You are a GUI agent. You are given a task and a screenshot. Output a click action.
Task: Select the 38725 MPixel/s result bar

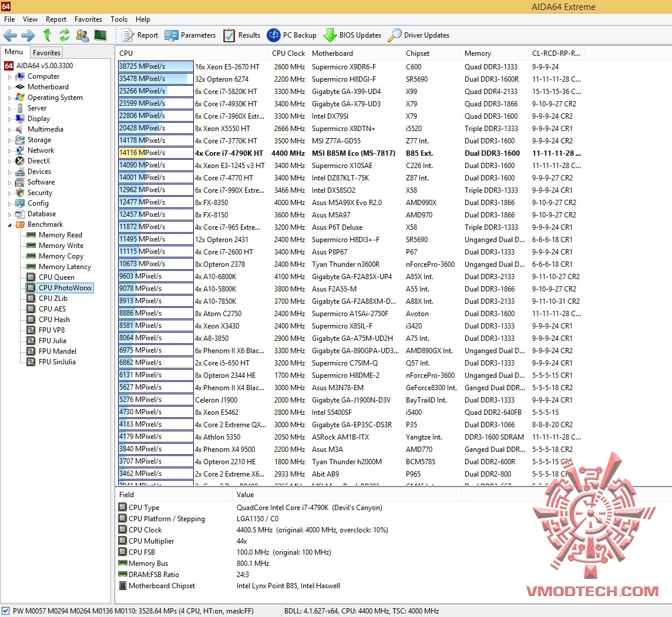[156, 66]
